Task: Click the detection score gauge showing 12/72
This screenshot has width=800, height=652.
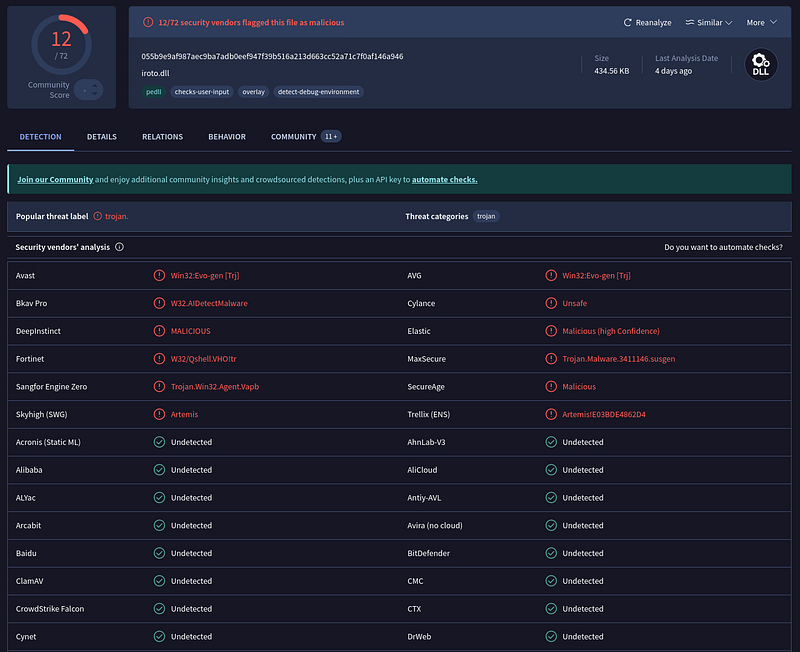Action: tap(62, 45)
